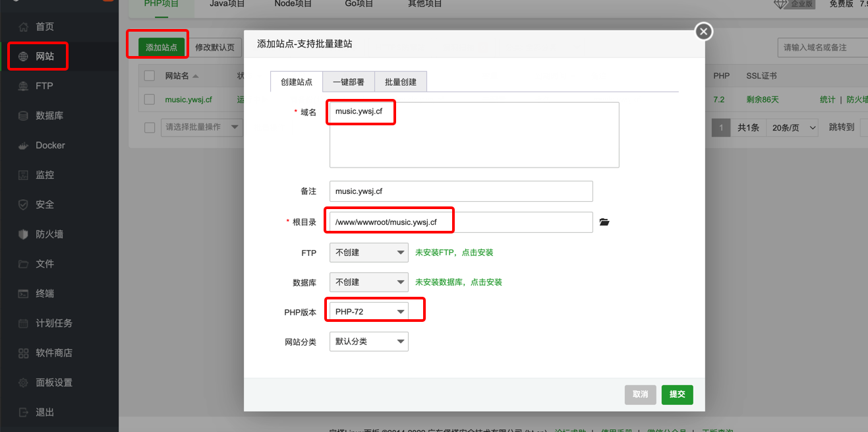868x432 pixels.
Task: Expand the FTP creation dropdown
Action: (368, 253)
